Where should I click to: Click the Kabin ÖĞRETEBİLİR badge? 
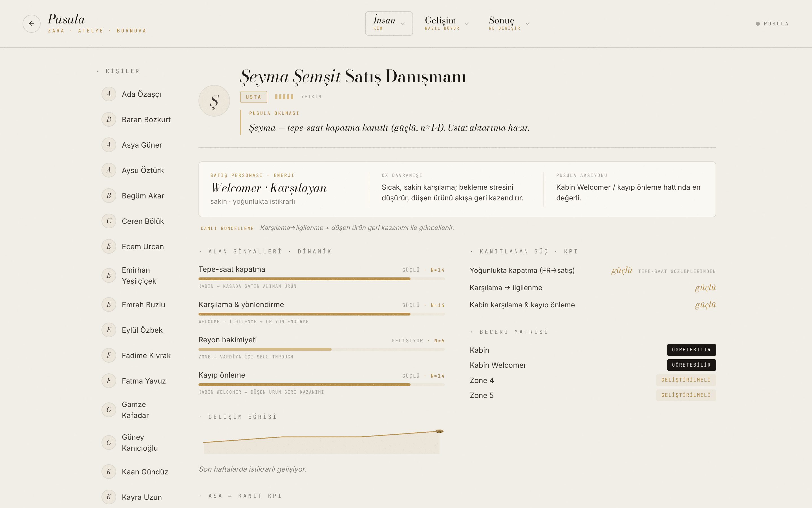[691, 350]
